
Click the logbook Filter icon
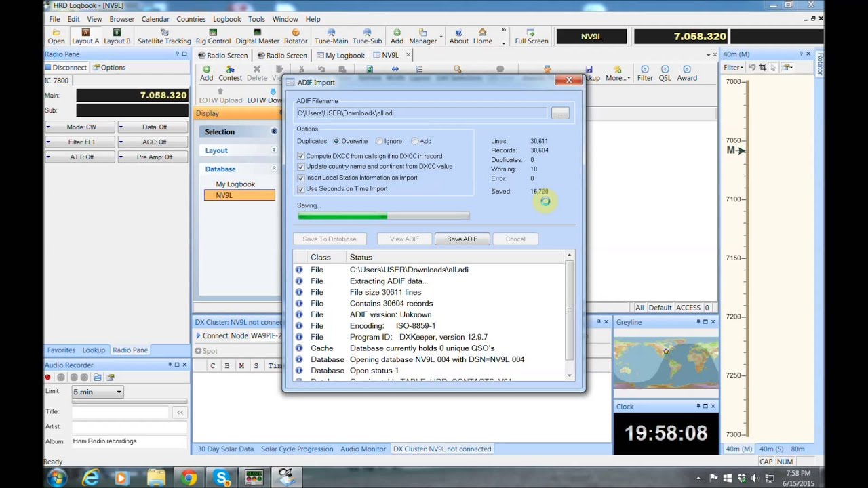coord(645,73)
